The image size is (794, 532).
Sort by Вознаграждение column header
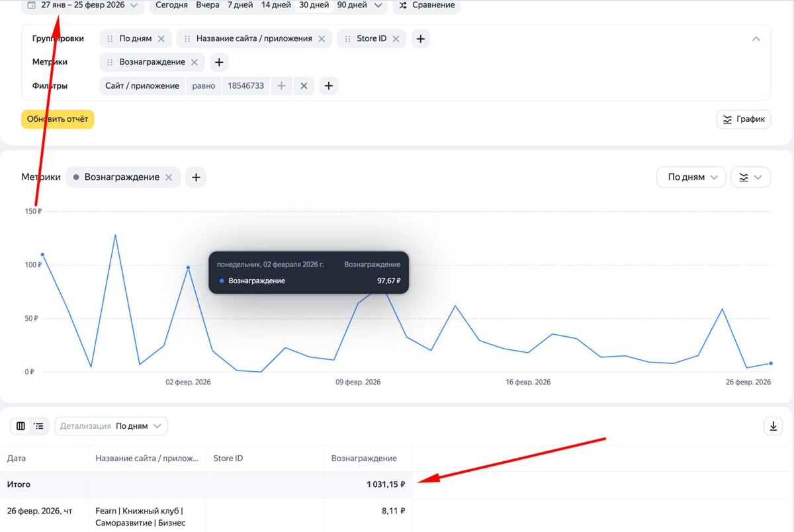tap(364, 458)
